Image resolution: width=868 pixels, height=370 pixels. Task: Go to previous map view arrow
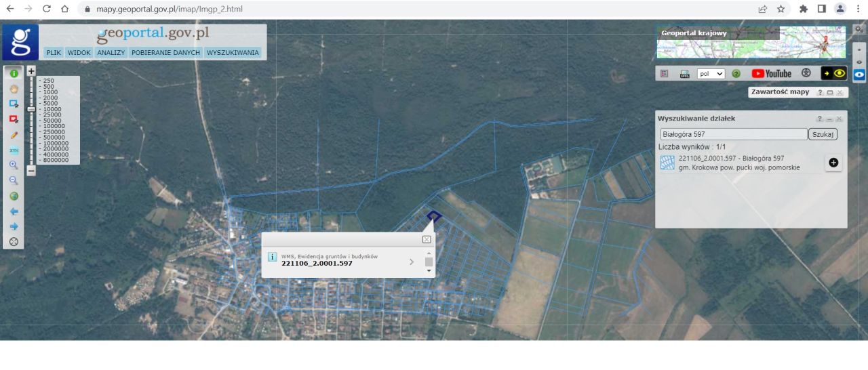[14, 211]
